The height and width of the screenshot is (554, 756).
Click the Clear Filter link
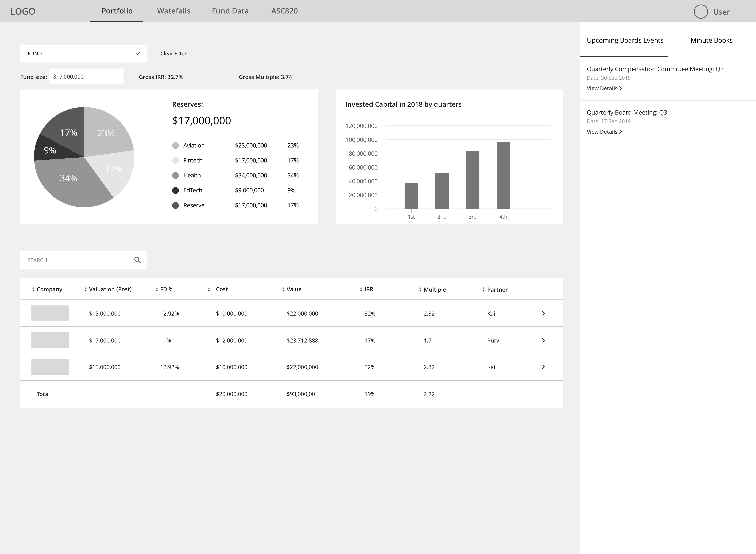(x=173, y=54)
